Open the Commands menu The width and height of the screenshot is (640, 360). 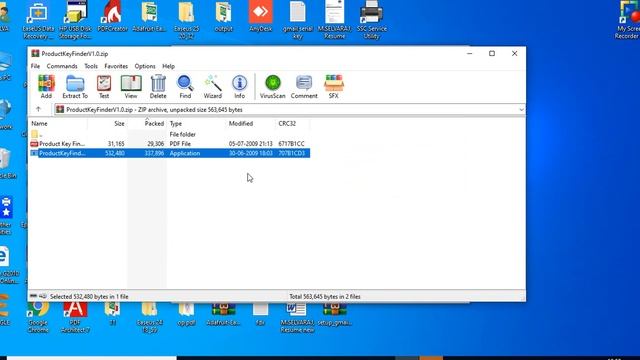click(x=62, y=66)
